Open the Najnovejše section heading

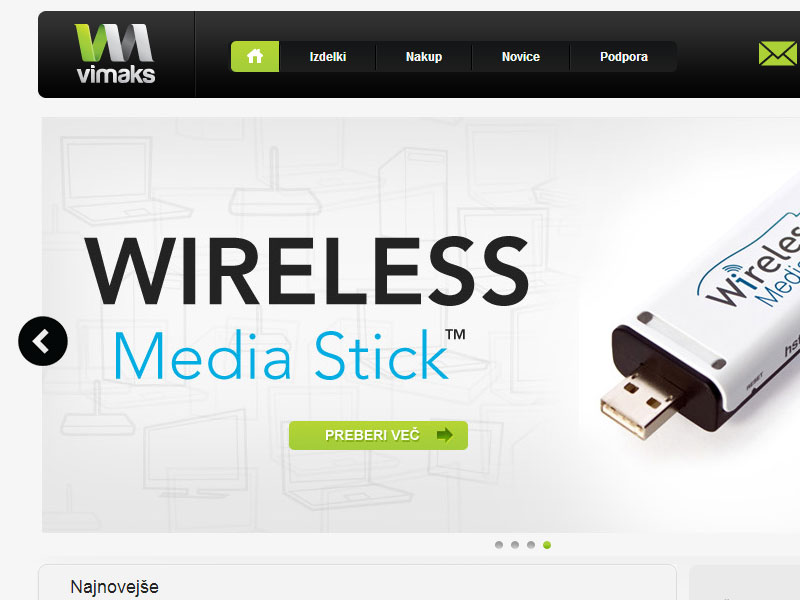point(114,587)
